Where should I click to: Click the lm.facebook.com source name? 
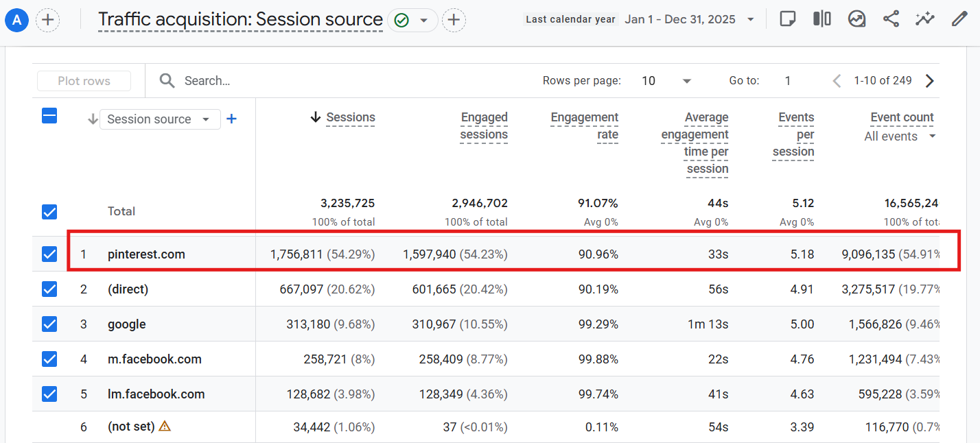(156, 394)
